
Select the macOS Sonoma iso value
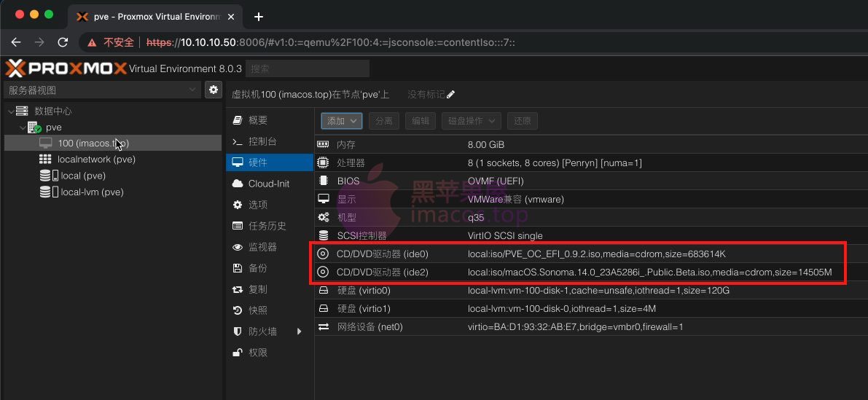click(x=650, y=272)
